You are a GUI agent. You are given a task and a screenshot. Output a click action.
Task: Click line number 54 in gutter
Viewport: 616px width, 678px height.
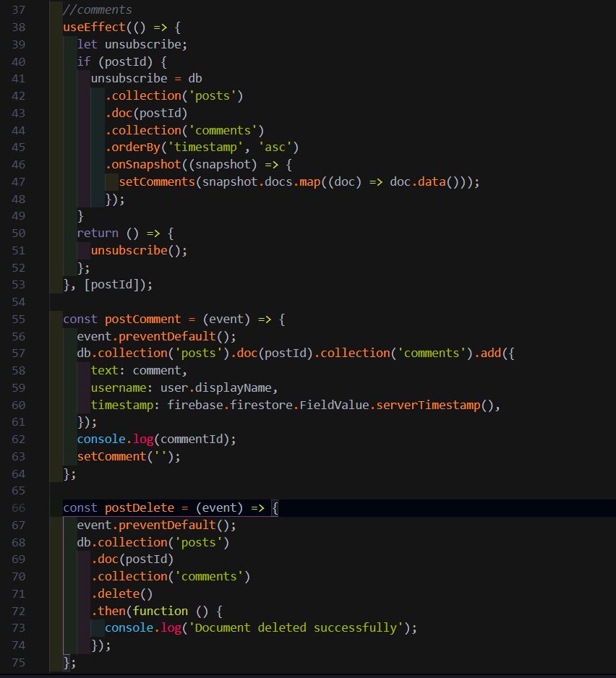[x=18, y=302]
